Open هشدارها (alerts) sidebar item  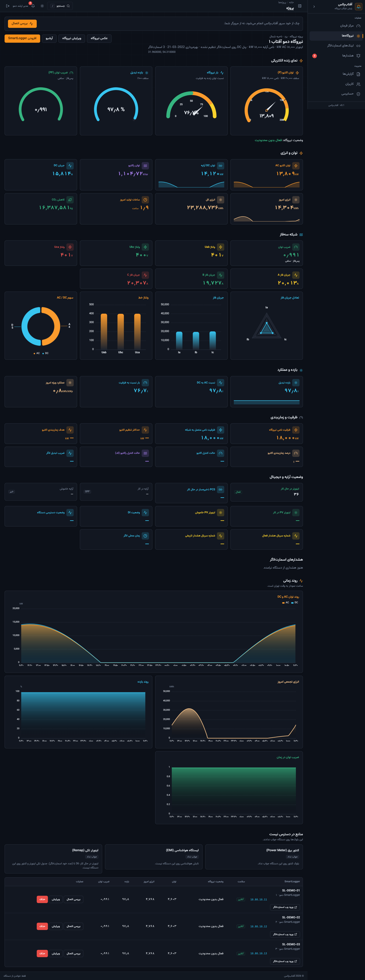(x=336, y=56)
